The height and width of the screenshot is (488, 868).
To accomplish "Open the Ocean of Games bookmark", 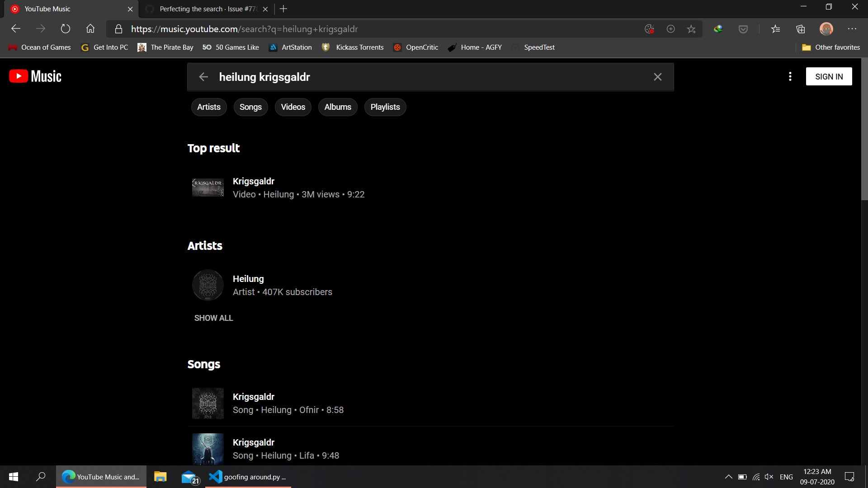I will tap(40, 47).
